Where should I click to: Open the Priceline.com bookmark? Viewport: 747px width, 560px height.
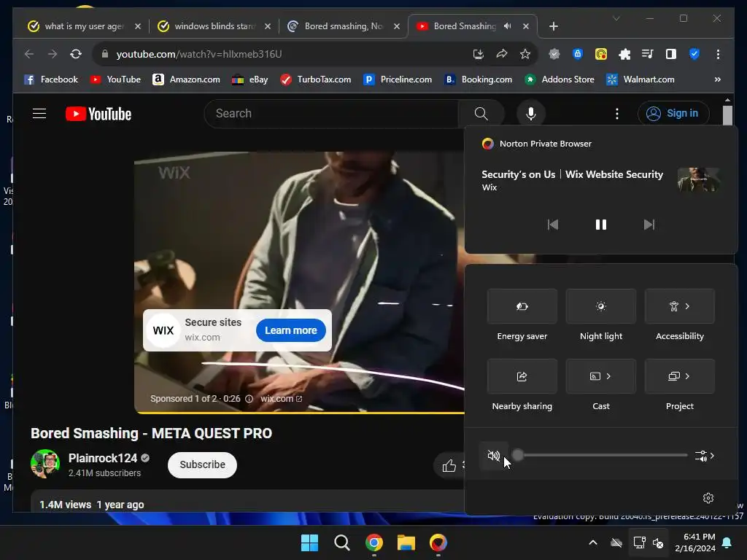point(398,79)
